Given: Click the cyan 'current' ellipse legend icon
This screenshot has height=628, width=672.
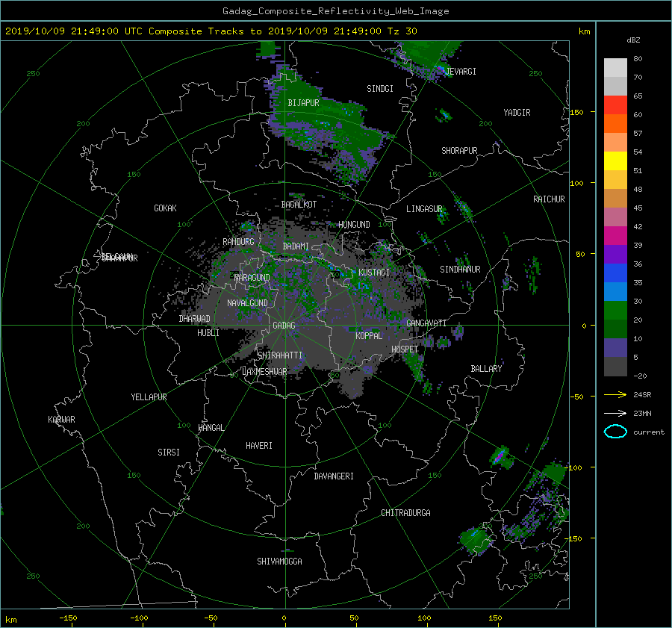Looking at the screenshot, I should 615,432.
